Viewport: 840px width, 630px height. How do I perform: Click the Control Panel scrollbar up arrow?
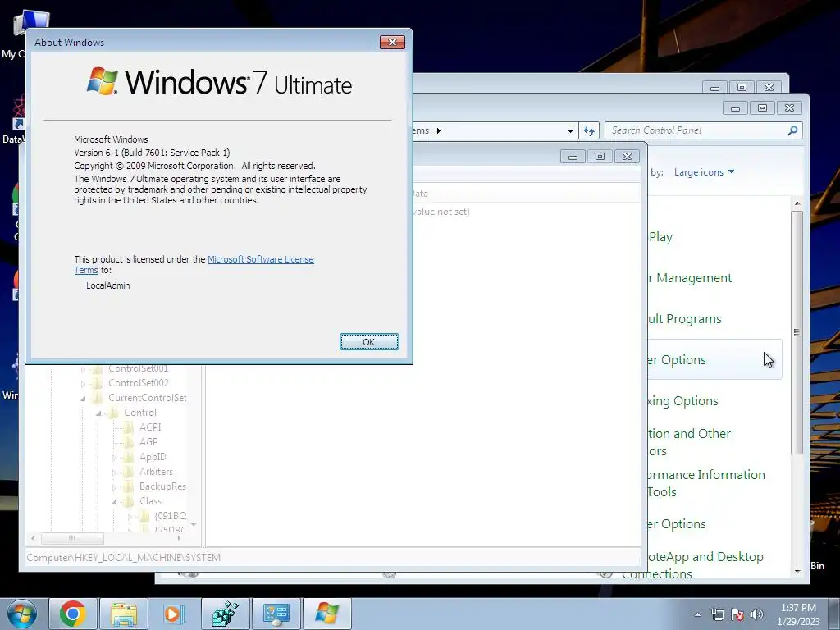(x=797, y=203)
